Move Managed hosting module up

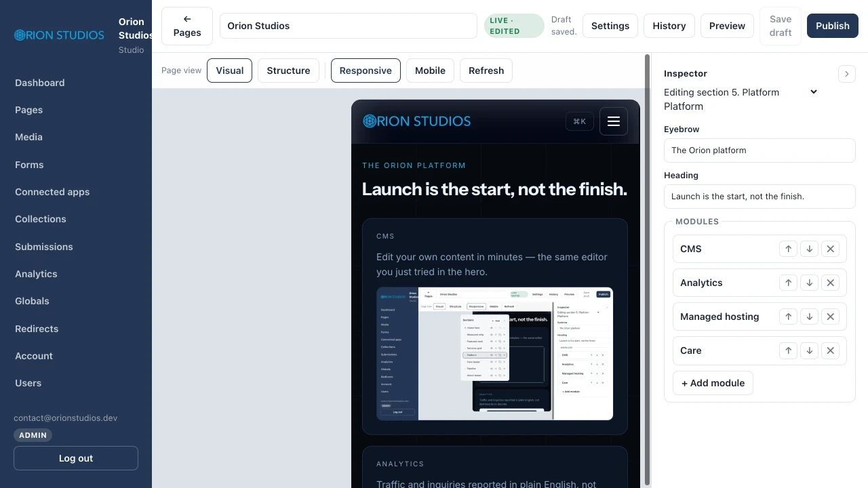click(x=788, y=317)
